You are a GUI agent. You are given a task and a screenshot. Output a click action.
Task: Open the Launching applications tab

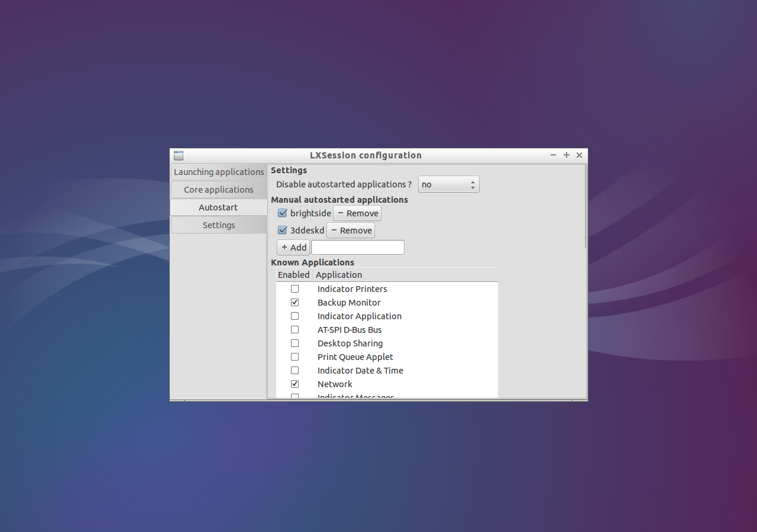pos(219,172)
